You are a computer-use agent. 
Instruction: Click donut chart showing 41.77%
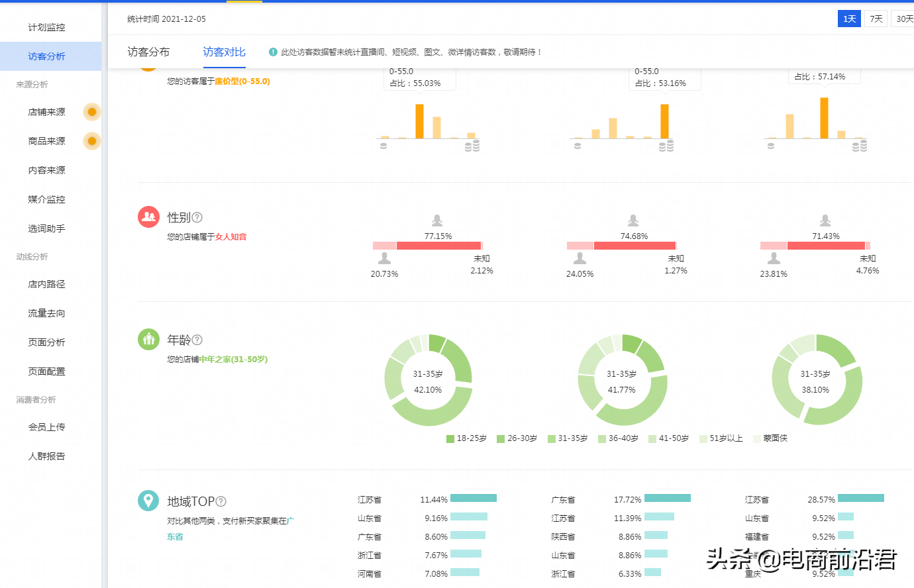(623, 380)
